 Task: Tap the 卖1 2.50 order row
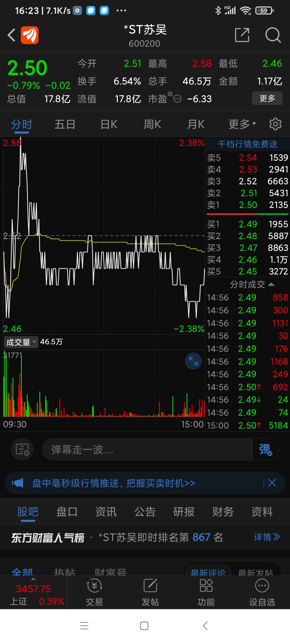pos(247,205)
